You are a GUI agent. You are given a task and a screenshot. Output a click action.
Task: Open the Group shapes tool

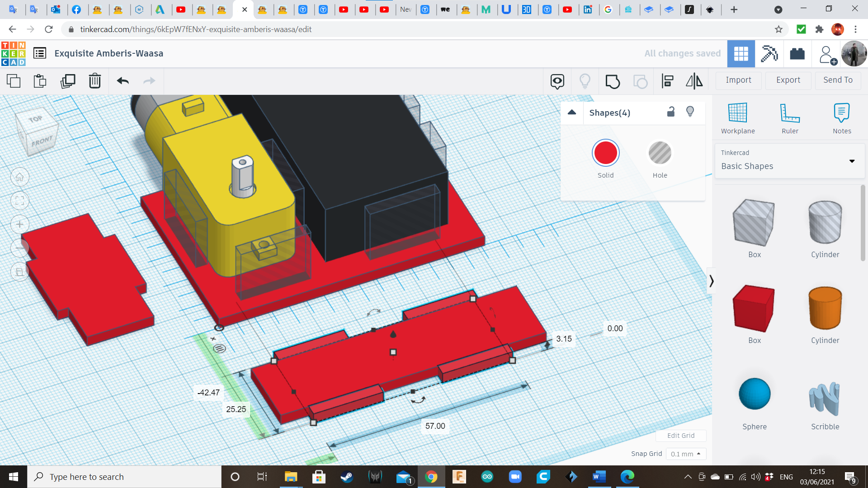pyautogui.click(x=613, y=81)
